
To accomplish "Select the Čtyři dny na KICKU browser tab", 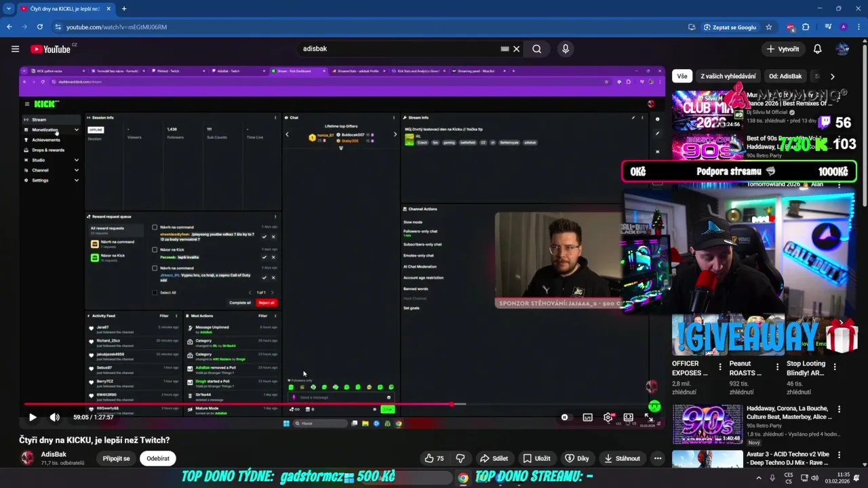I will click(x=65, y=9).
